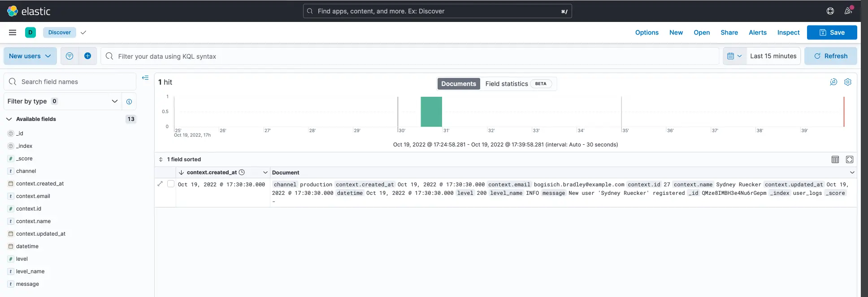Switch to Documents view

click(458, 84)
